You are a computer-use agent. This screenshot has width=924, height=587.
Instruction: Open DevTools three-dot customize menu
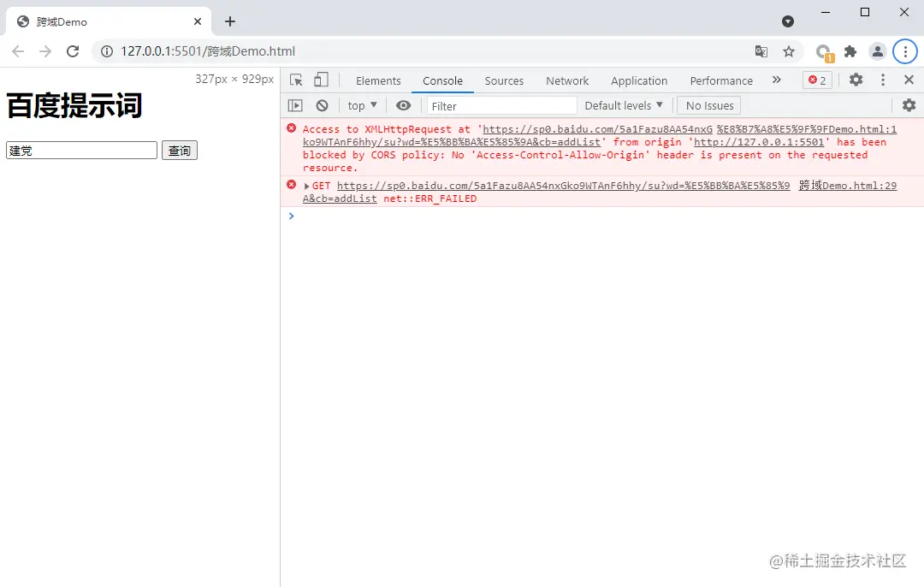pyautogui.click(x=883, y=80)
